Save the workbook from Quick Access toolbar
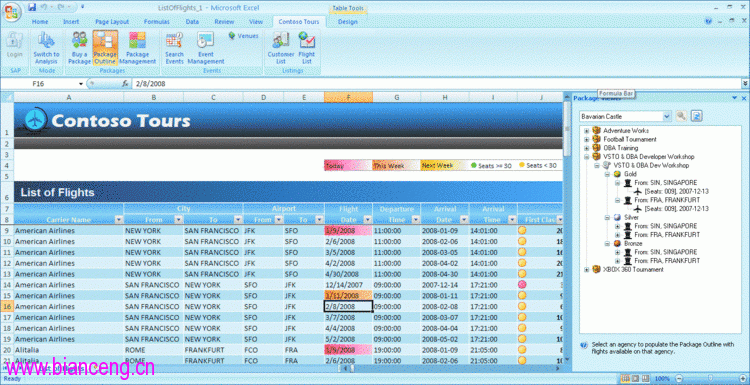This screenshot has height=385, width=750. pyautogui.click(x=32, y=7)
